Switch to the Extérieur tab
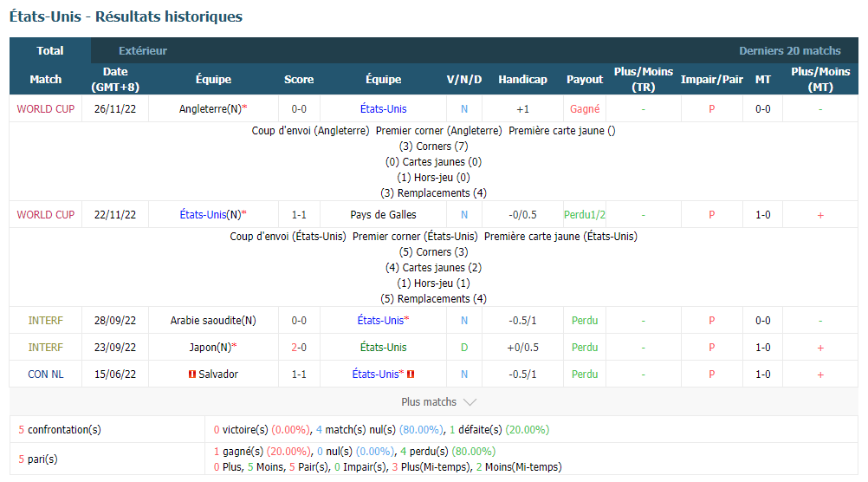 coord(143,50)
